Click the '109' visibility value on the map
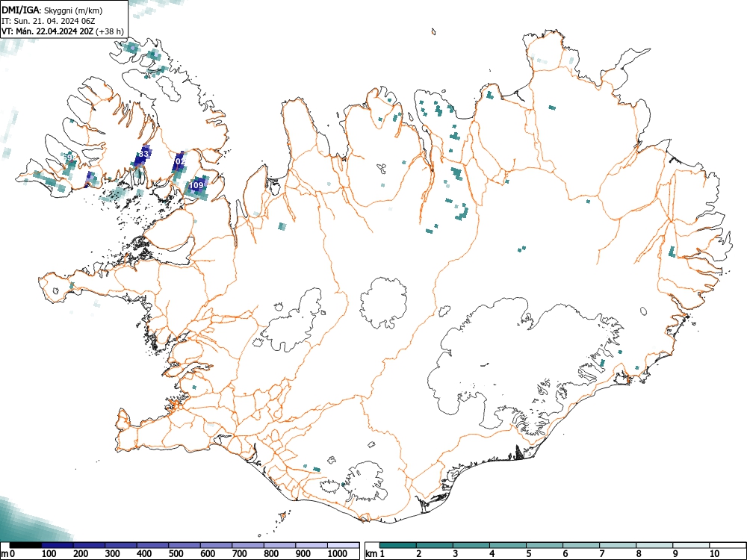Viewport: 747px width, 560px height. (x=196, y=184)
